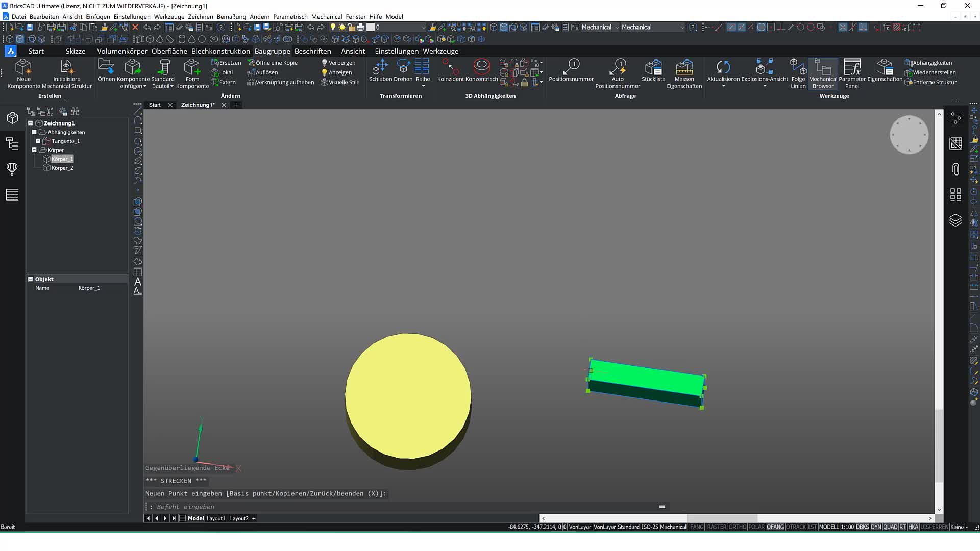The image size is (980, 551).
Task: Open Parameter Panel
Action: pyautogui.click(x=852, y=73)
